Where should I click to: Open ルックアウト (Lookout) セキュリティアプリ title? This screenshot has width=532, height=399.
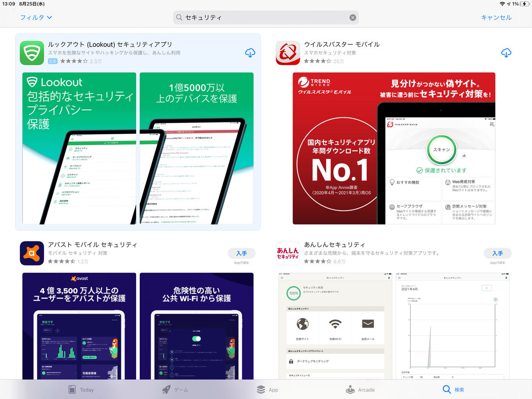(x=110, y=44)
